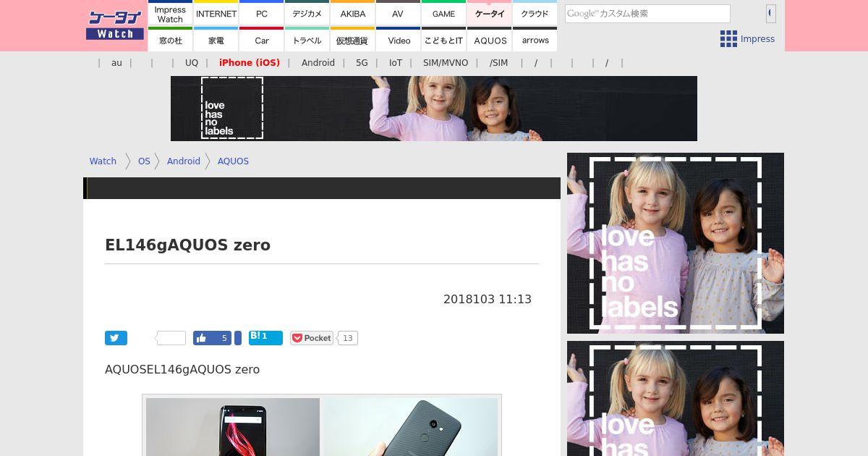The image size is (868, 456).
Task: Click the AQUOS breadcrumb link
Action: (x=233, y=161)
